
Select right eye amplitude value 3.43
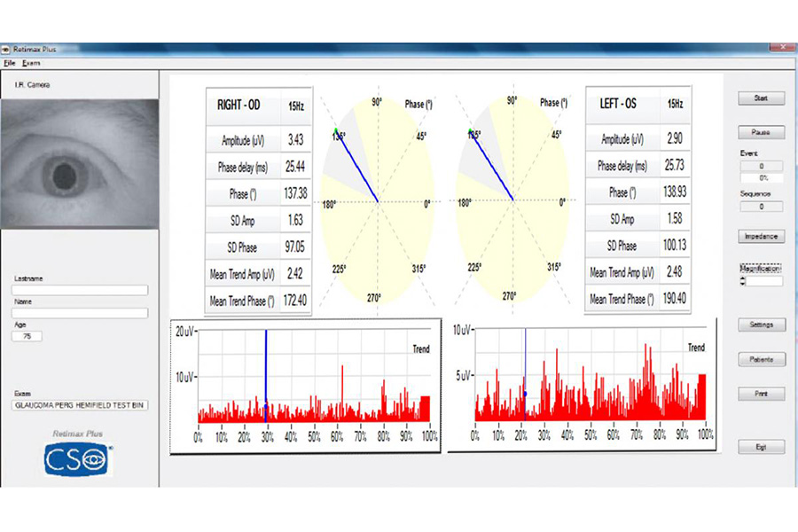coord(295,139)
